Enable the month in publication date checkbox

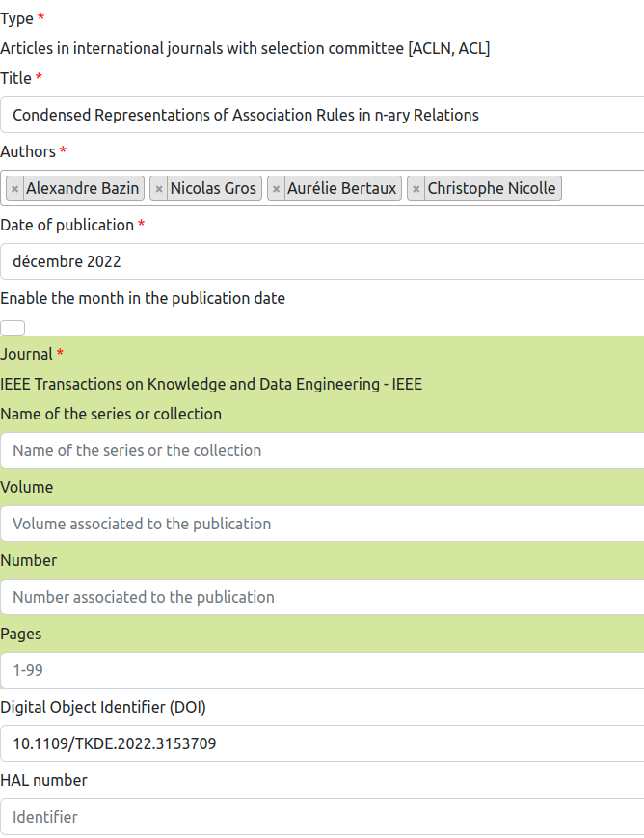point(13,328)
